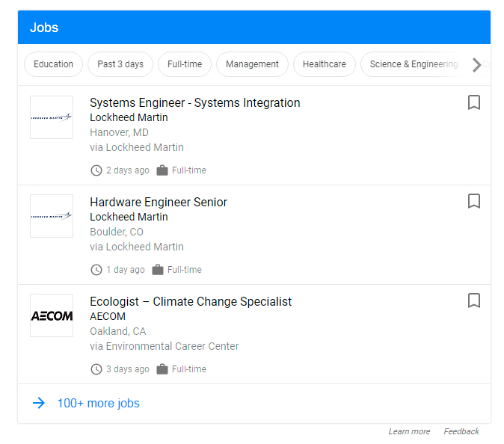Filter jobs by Management
Screen dimensions: 504x444
(252, 64)
